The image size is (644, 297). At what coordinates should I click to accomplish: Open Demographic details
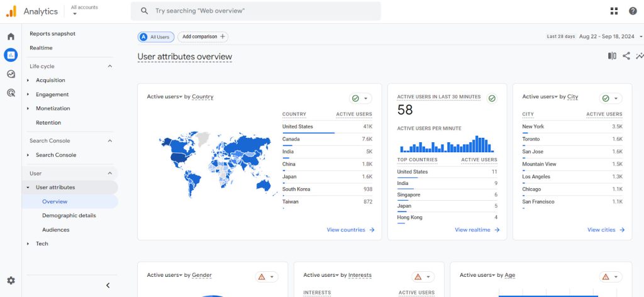coord(69,216)
